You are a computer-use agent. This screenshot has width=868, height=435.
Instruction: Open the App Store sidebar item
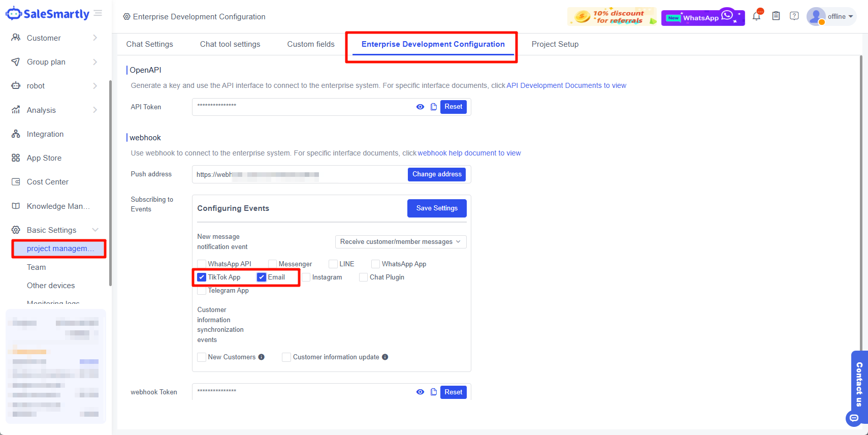click(x=16, y=158)
